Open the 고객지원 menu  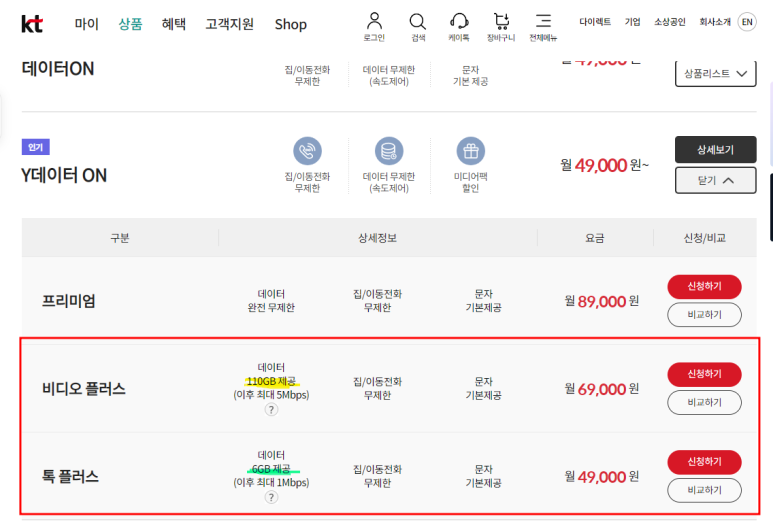[230, 24]
